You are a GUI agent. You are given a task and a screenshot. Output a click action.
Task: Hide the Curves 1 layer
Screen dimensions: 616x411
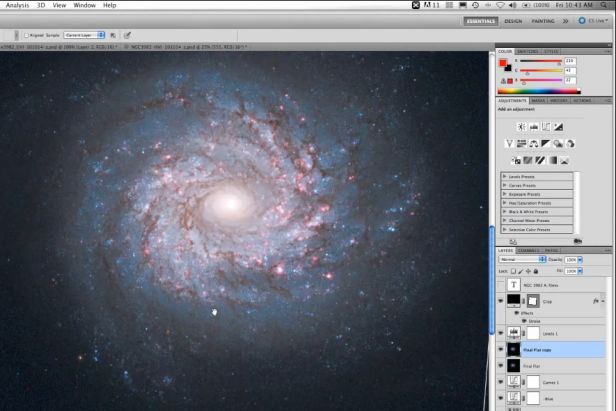tap(500, 382)
